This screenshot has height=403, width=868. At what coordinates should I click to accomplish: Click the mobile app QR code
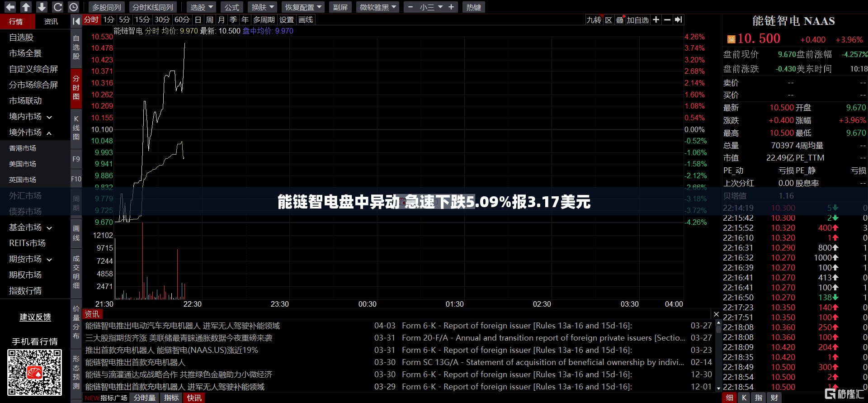[34, 373]
